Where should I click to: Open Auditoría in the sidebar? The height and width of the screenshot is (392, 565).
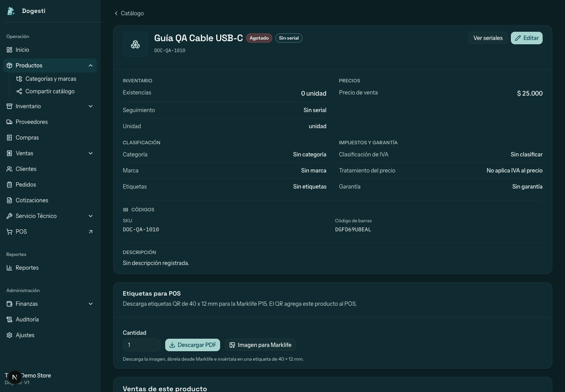pos(50,319)
